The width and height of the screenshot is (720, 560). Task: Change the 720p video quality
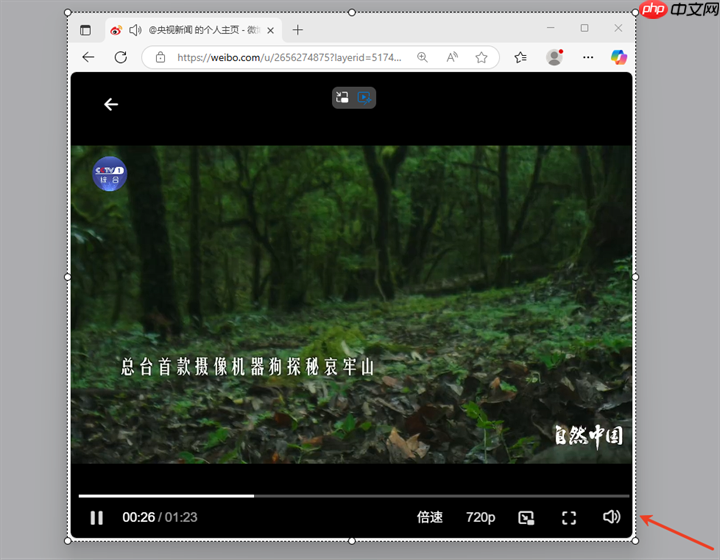pyautogui.click(x=480, y=517)
